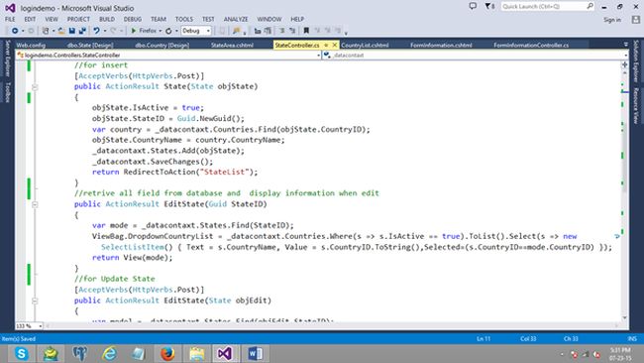Click the account picture icon beside Sign in
The height and width of the screenshot is (363, 644).
636,19
